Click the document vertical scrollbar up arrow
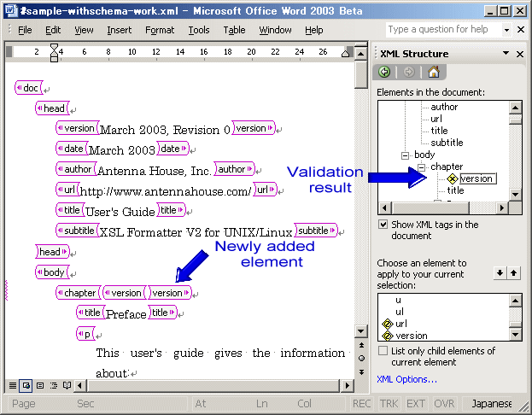The width and height of the screenshot is (532, 415). [361, 54]
